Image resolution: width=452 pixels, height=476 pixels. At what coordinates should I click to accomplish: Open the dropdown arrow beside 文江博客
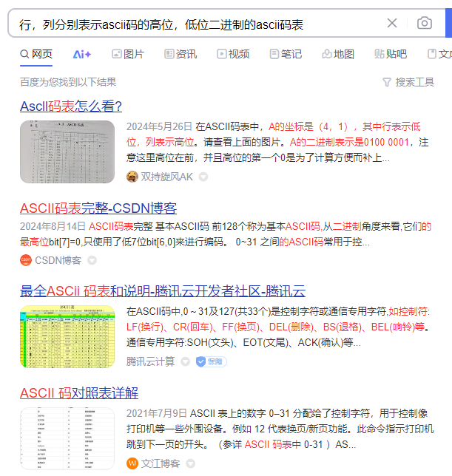coord(190,463)
